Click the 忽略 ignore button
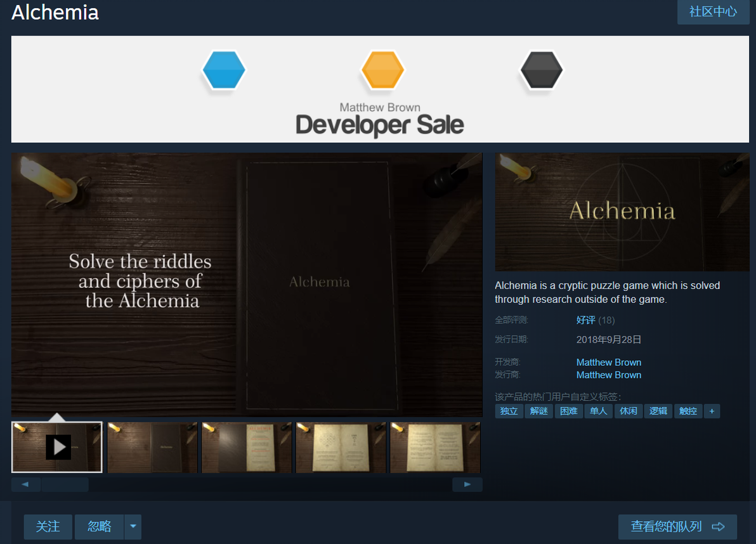756x544 pixels. click(100, 527)
